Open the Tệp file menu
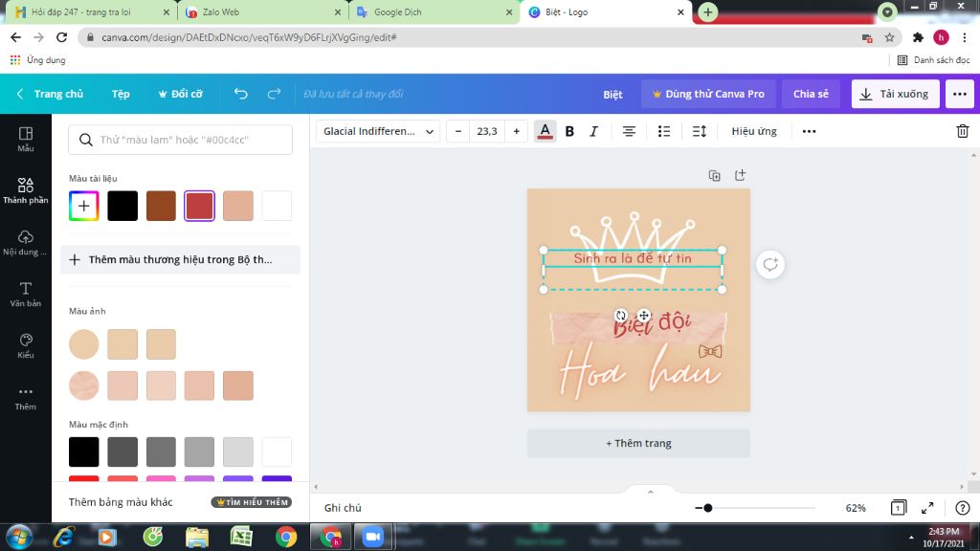Image resolution: width=980 pixels, height=551 pixels. (121, 94)
